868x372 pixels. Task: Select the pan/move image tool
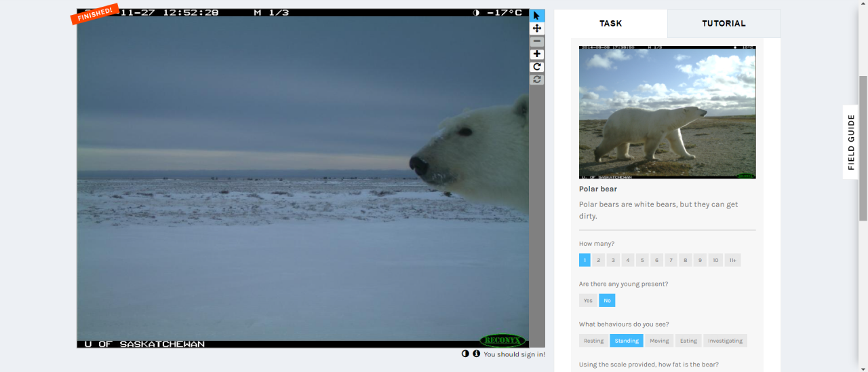coord(537,29)
